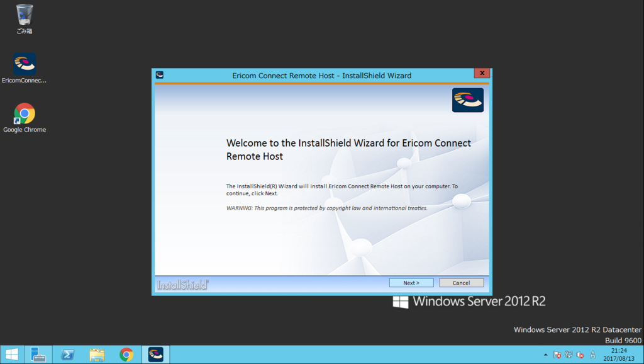The height and width of the screenshot is (364, 644).
Task: Show hidden system tray icons
Action: [545, 355]
